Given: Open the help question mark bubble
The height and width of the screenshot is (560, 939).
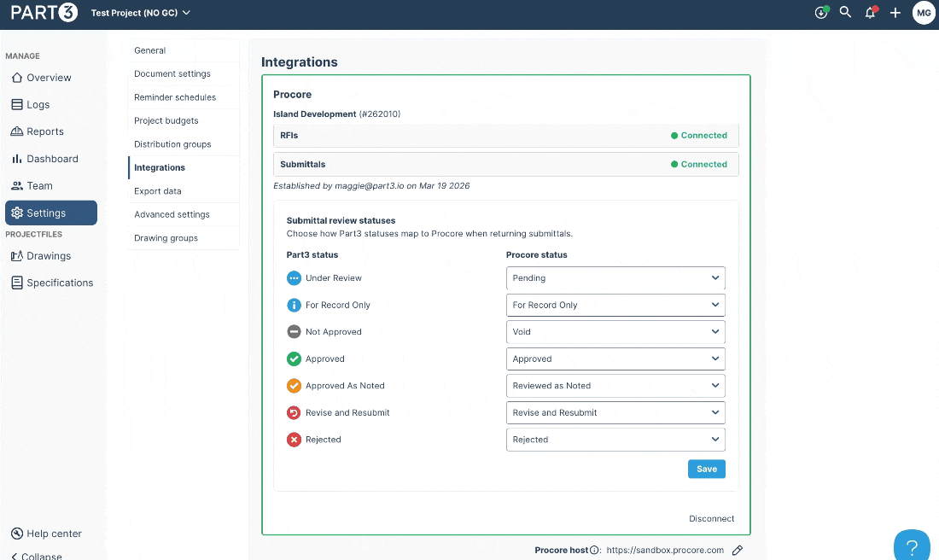Looking at the screenshot, I should (x=912, y=546).
